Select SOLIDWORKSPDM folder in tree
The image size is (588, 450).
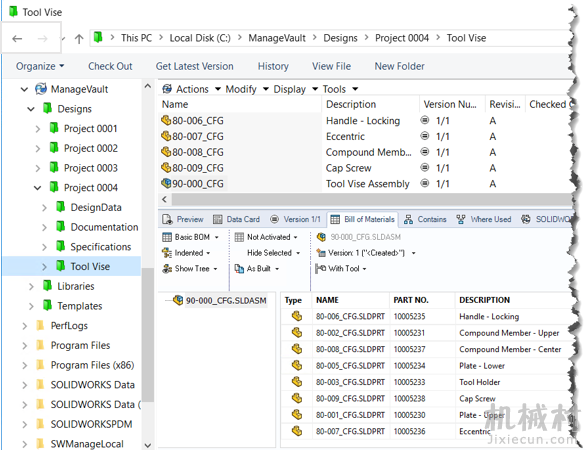(91, 424)
